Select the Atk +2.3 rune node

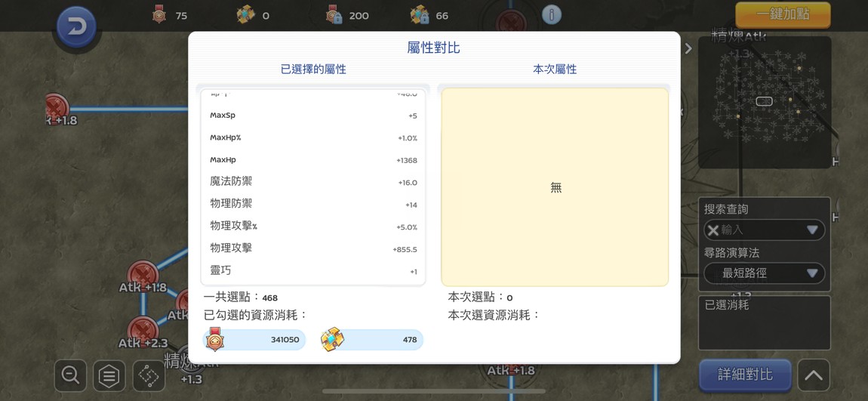click(143, 332)
